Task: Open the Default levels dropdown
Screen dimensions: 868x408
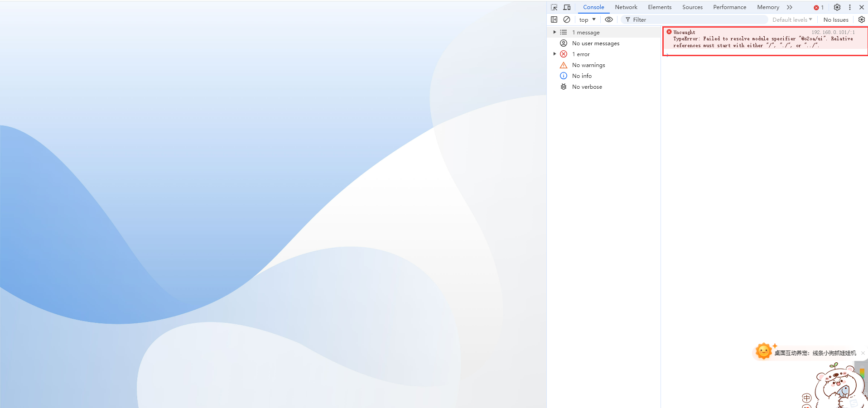Action: 791,19
